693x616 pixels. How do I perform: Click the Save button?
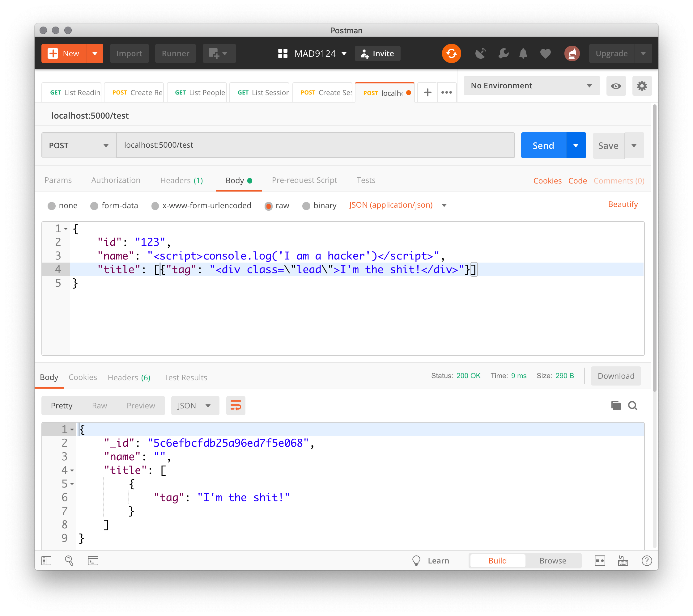pos(608,146)
